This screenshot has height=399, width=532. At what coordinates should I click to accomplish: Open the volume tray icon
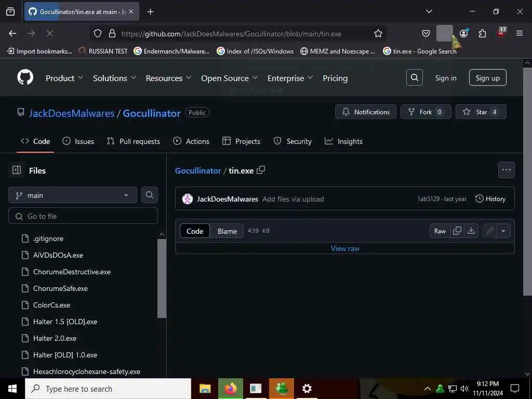point(464,389)
